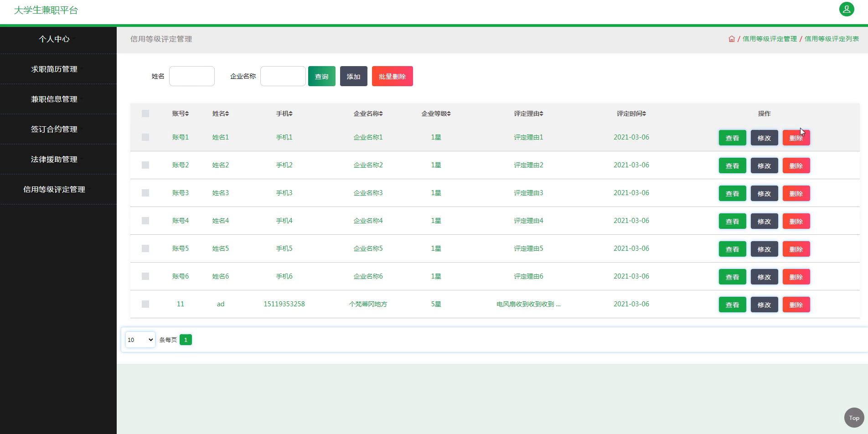Image resolution: width=868 pixels, height=434 pixels.
Task: Click 删除 for row 账号6
Action: click(796, 277)
